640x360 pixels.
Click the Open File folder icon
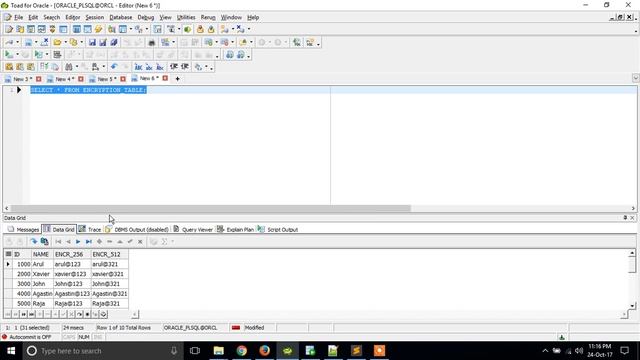pos(57,42)
